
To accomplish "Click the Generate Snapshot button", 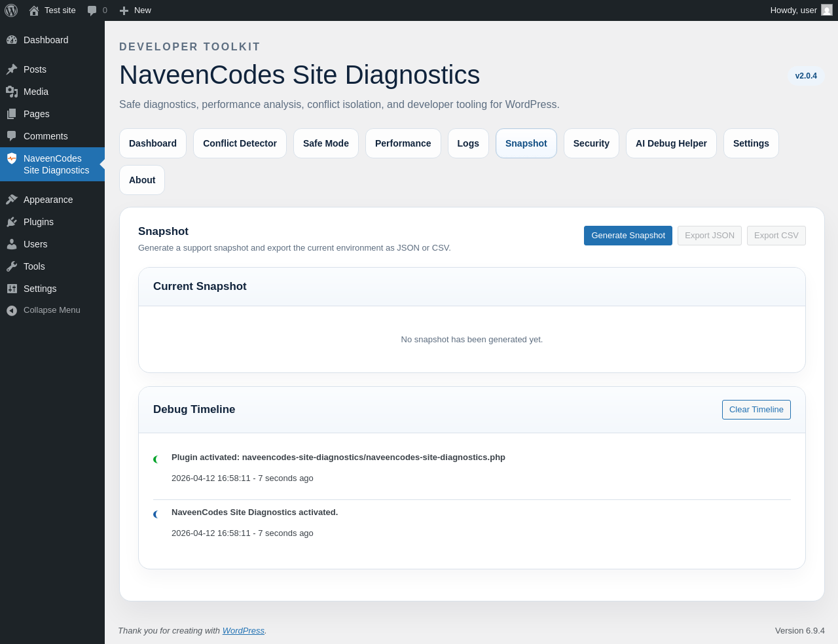I will point(628,236).
